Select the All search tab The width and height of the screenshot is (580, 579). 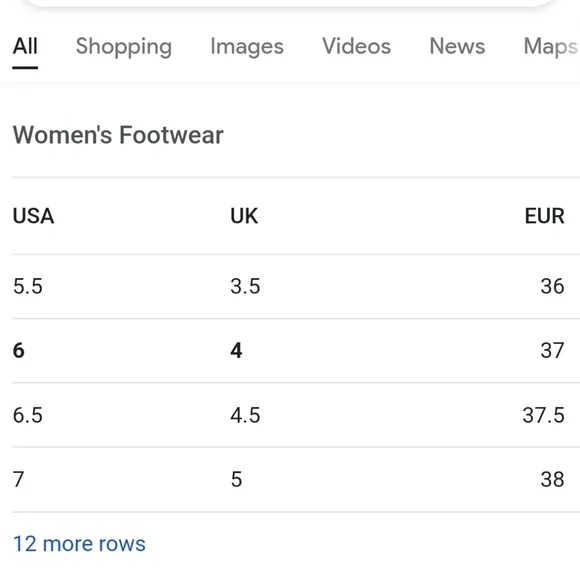click(25, 47)
